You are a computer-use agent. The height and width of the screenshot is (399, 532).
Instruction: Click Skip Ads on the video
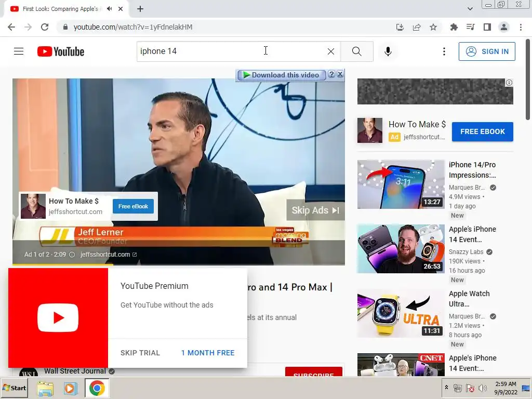[x=315, y=210]
